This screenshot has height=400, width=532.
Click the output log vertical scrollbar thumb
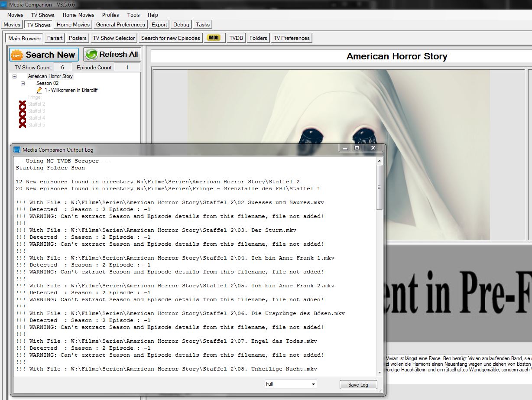(x=380, y=187)
